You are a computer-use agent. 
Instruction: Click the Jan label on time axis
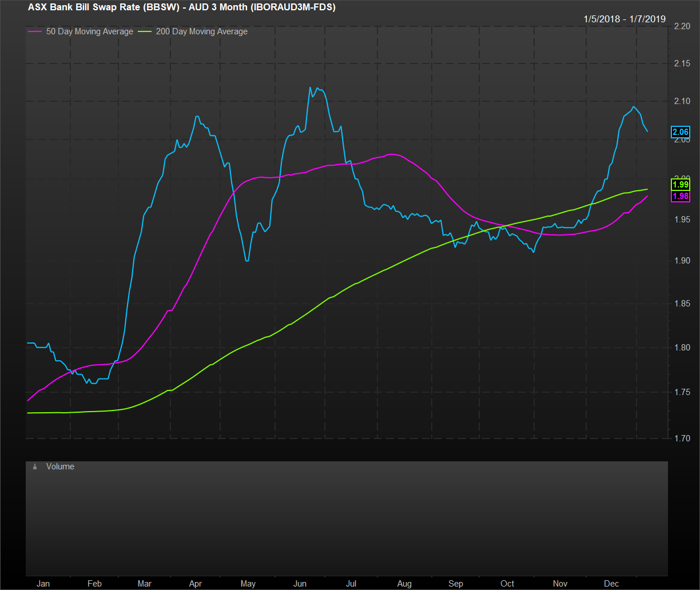(x=43, y=584)
